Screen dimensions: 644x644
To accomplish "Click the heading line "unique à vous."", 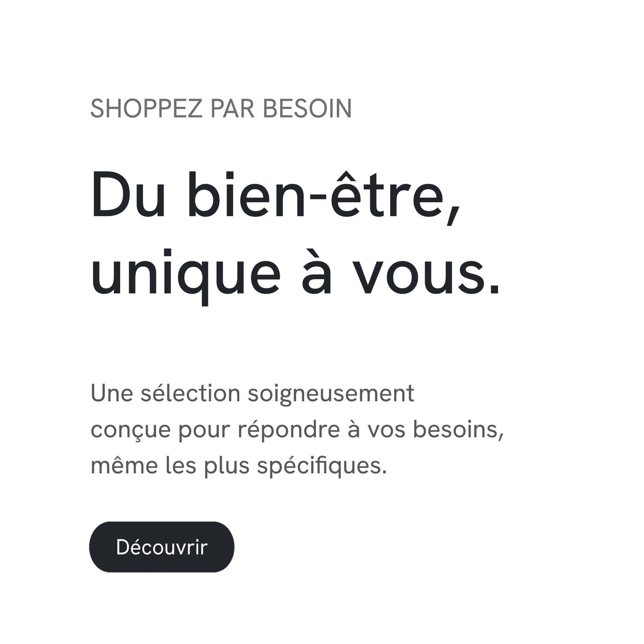I will click(x=295, y=274).
